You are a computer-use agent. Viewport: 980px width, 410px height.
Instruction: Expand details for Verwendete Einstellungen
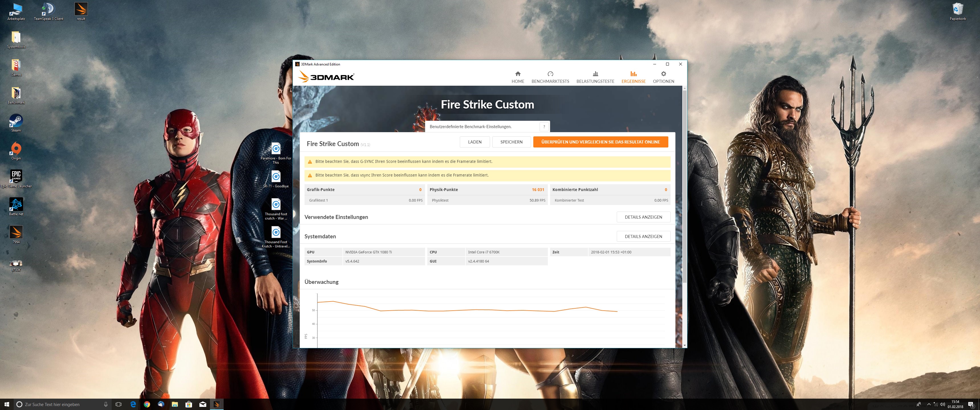[643, 217]
